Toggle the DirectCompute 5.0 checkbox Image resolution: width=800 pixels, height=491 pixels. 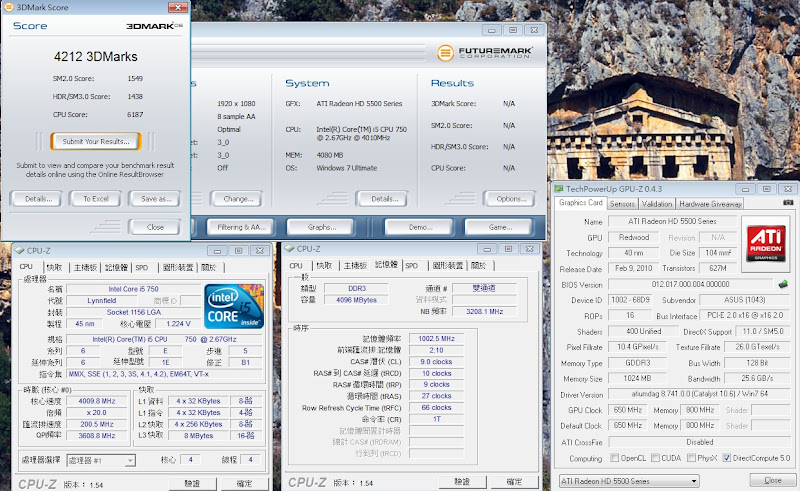click(x=727, y=458)
